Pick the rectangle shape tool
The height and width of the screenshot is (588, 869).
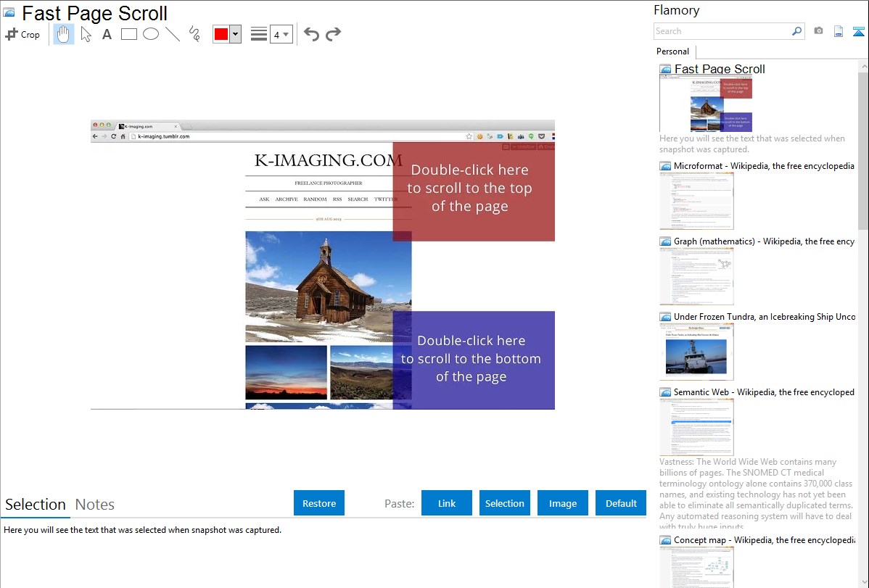coord(129,34)
